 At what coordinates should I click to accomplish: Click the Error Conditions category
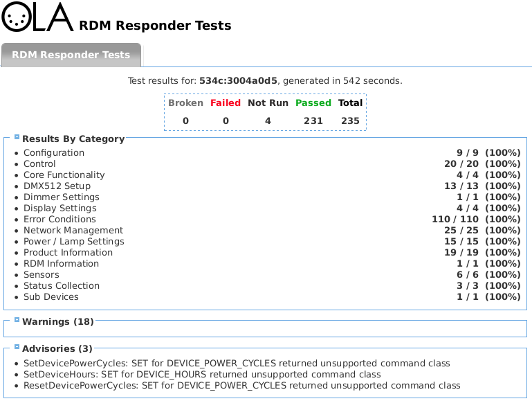(x=59, y=220)
